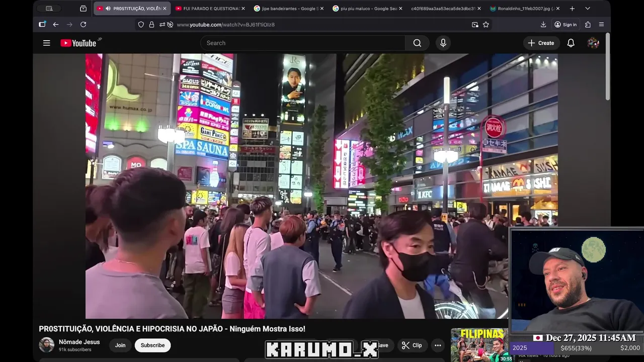This screenshot has width=644, height=362.
Task: Expand the list all tabs chevron
Action: [588, 9]
